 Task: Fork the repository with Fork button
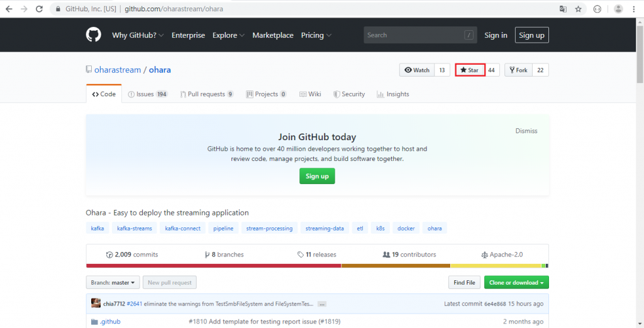click(518, 70)
